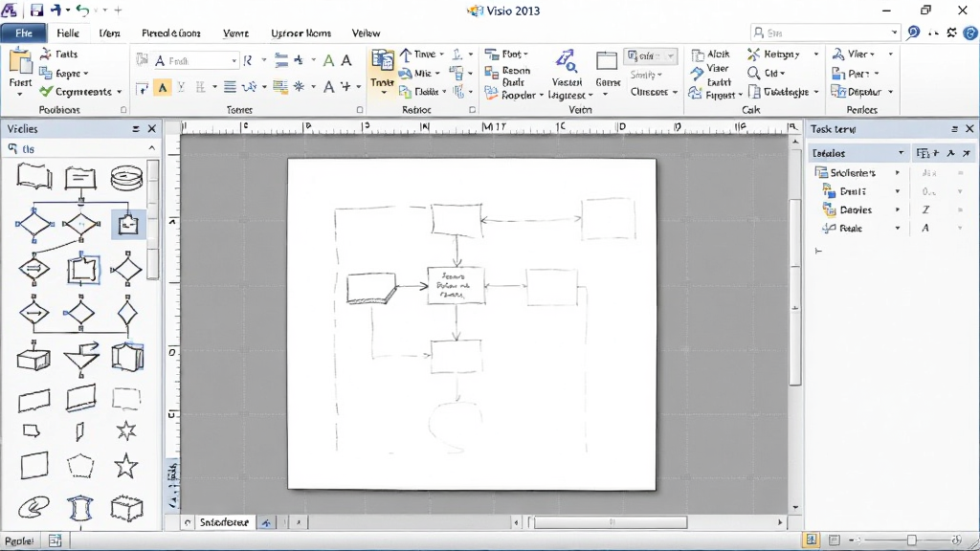Viewport: 980px width, 551px height.
Task: Select the paperclip-like shape in the stencil
Action: pos(33,507)
